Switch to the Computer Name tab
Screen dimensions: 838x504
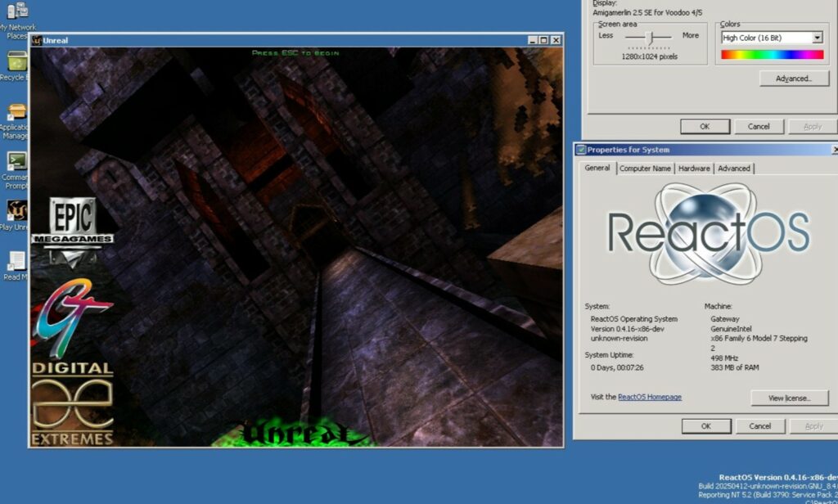(645, 169)
